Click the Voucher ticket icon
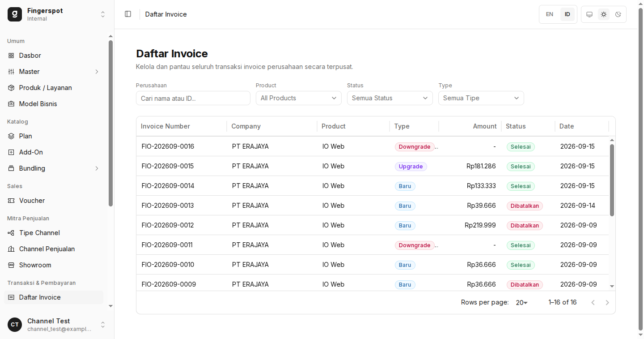 point(11,201)
